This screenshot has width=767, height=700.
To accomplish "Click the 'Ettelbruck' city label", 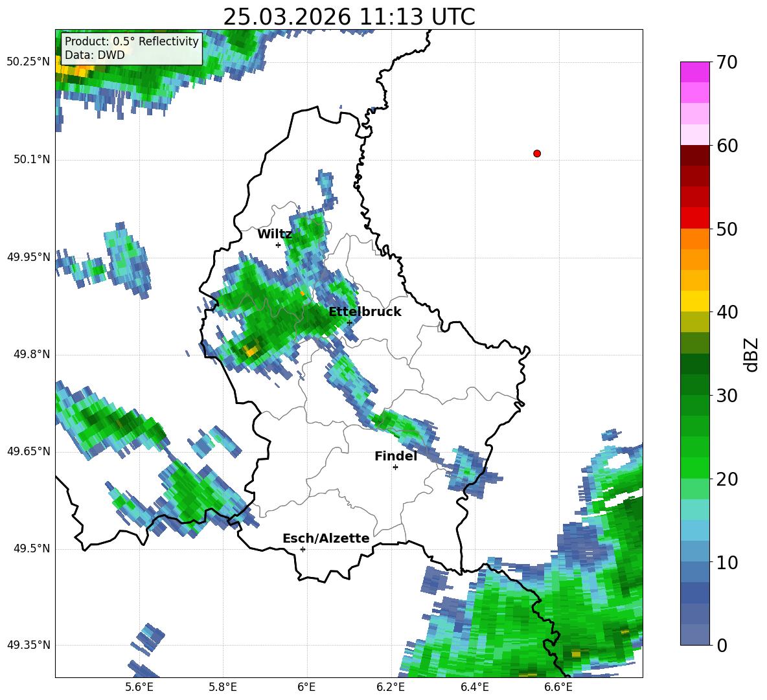I will 365,312.
